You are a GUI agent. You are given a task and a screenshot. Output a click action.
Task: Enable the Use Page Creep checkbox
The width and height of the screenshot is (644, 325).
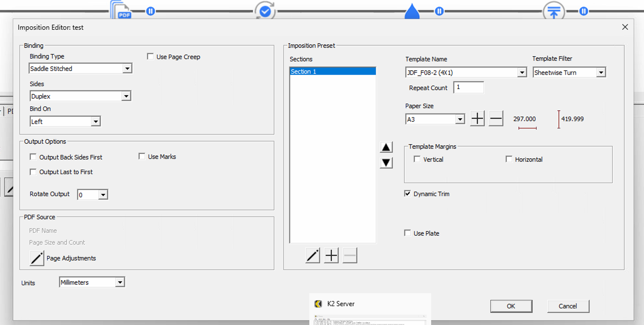pos(150,56)
